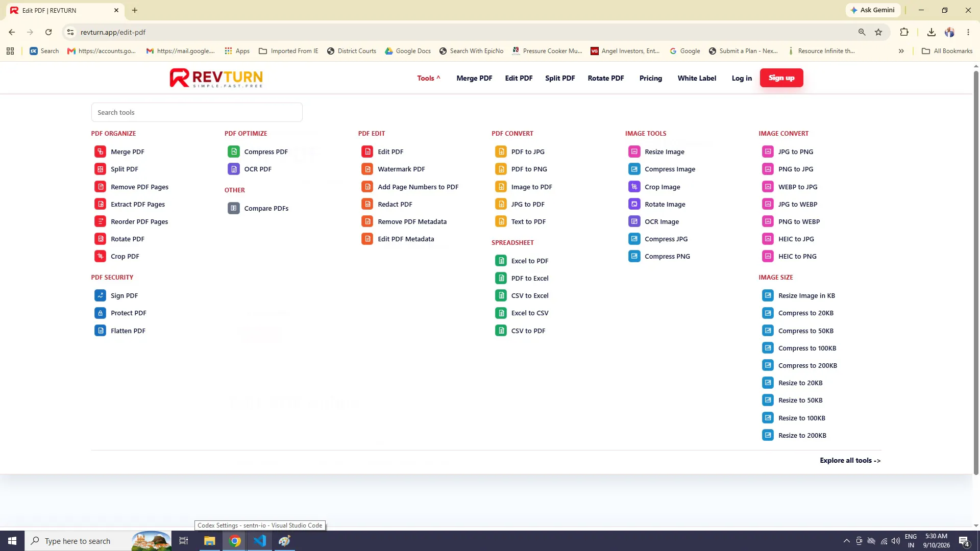Screen dimensions: 980x551
Task: Open Chrome extensions puzzle icon
Action: tap(904, 32)
